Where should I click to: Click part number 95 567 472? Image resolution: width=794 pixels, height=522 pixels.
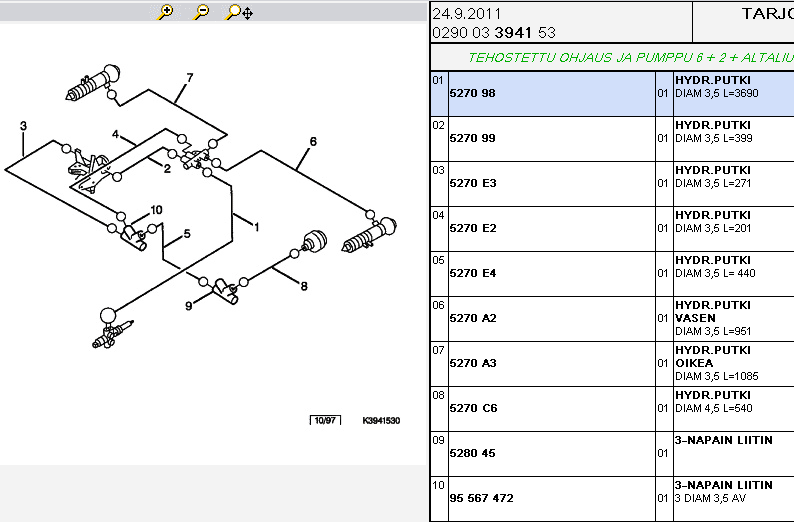(481, 498)
